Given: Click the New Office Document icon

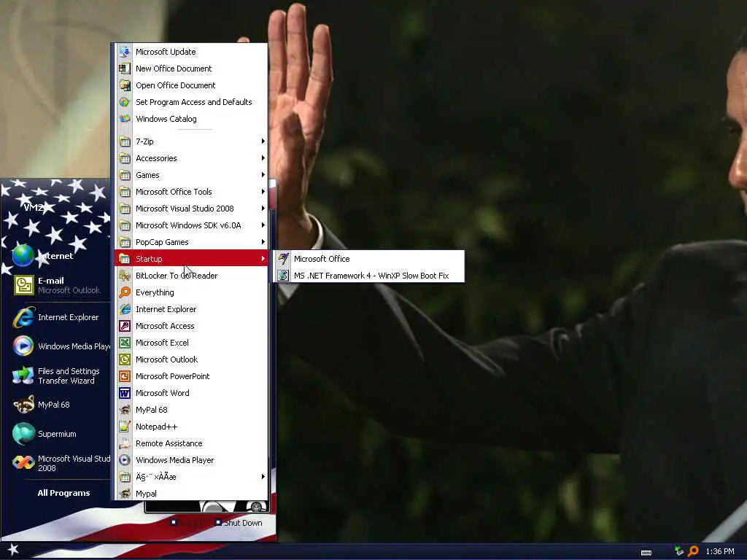Looking at the screenshot, I should click(125, 69).
